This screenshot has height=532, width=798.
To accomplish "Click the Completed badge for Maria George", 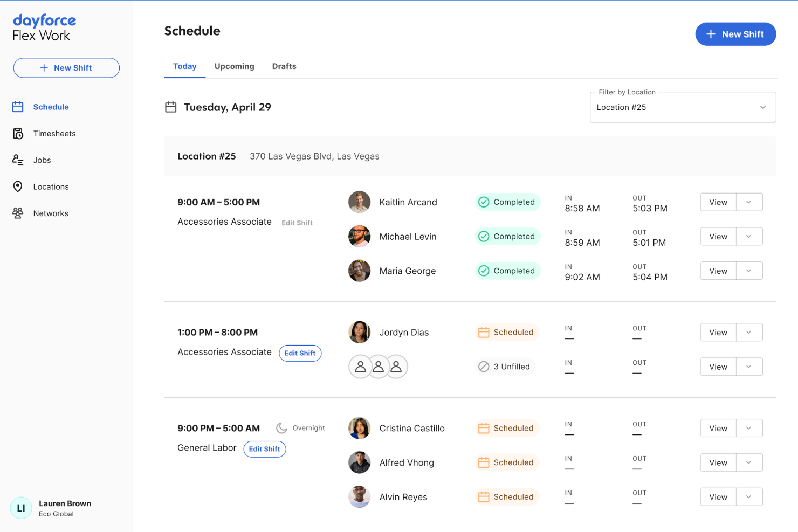I will [507, 271].
